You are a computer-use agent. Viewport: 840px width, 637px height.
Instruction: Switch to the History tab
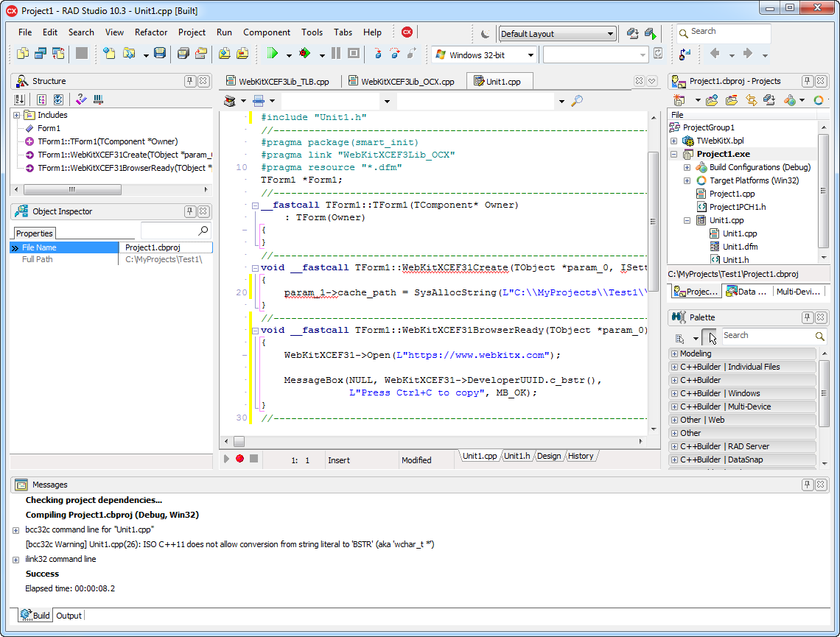(x=581, y=456)
